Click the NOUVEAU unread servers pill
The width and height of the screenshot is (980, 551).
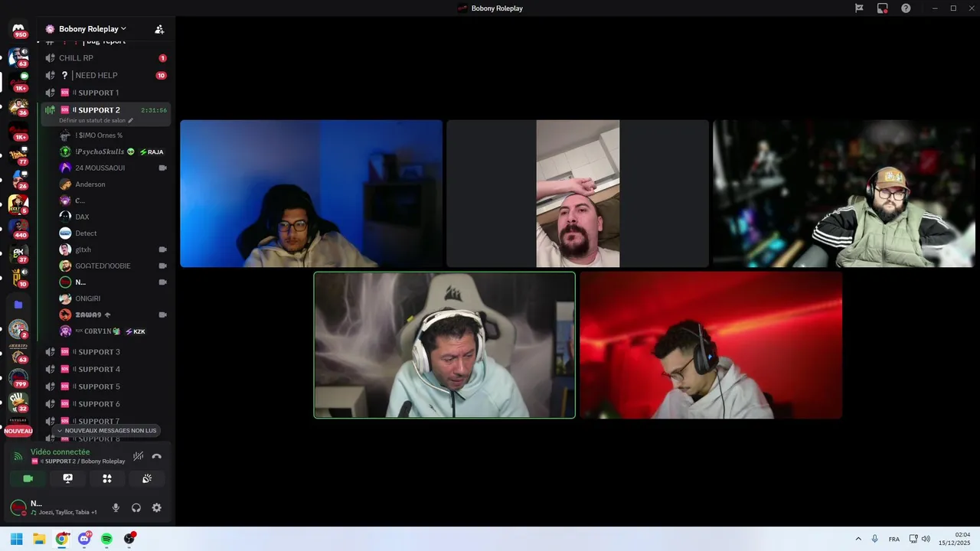[18, 431]
